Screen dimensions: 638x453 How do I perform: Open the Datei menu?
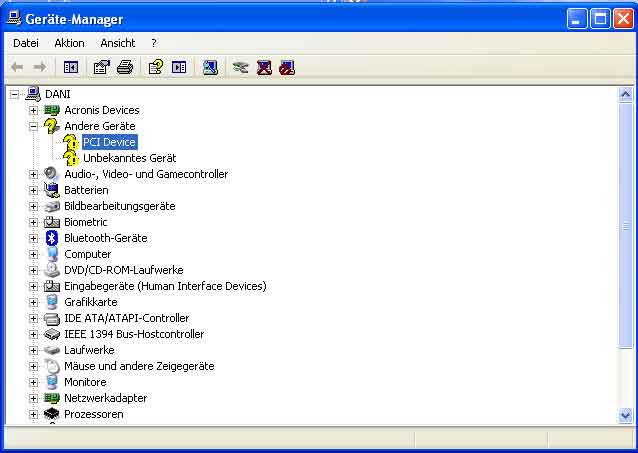tap(26, 43)
